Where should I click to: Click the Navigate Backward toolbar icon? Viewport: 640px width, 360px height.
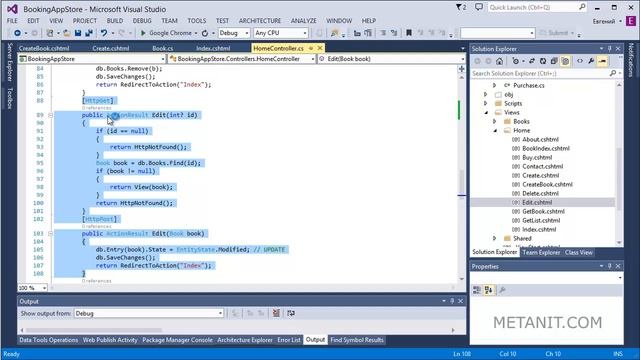[x=17, y=33]
